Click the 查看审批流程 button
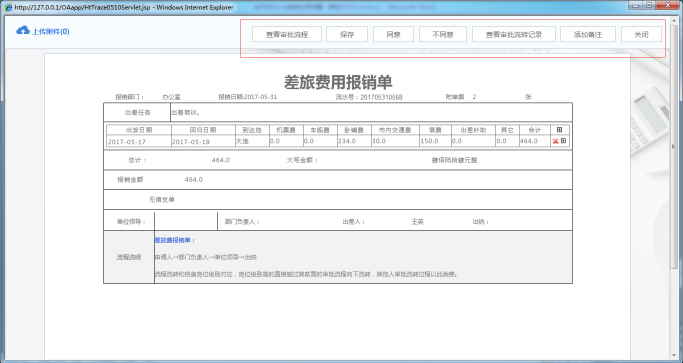 click(x=287, y=34)
